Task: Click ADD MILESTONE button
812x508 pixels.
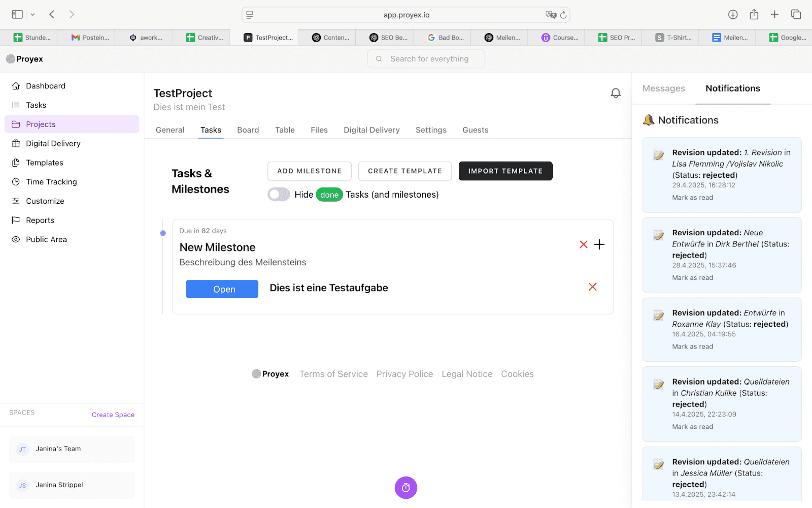Action: [310, 171]
